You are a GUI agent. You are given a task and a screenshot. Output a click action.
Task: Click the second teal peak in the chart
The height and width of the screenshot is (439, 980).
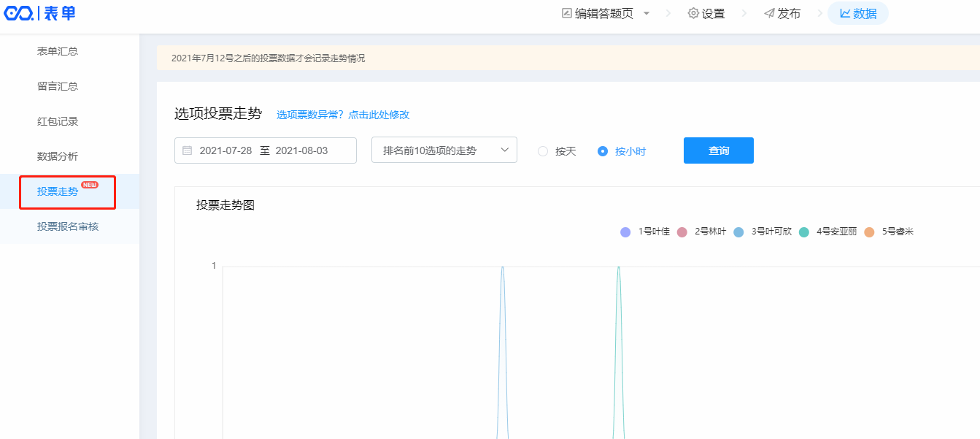tap(619, 268)
